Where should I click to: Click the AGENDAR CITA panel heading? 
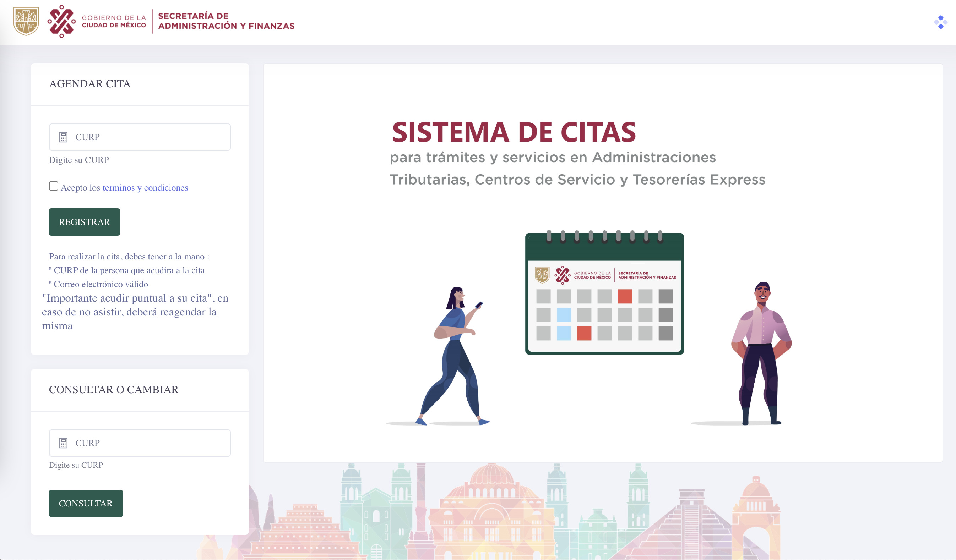[x=89, y=84]
